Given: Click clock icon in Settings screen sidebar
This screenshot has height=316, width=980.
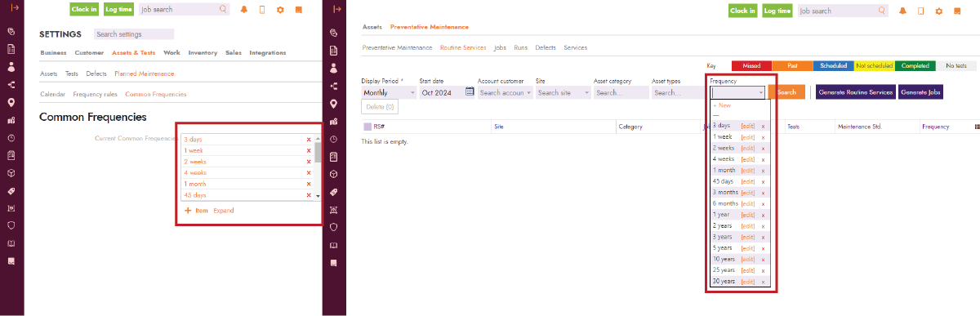Looking at the screenshot, I should pyautogui.click(x=11, y=138).
